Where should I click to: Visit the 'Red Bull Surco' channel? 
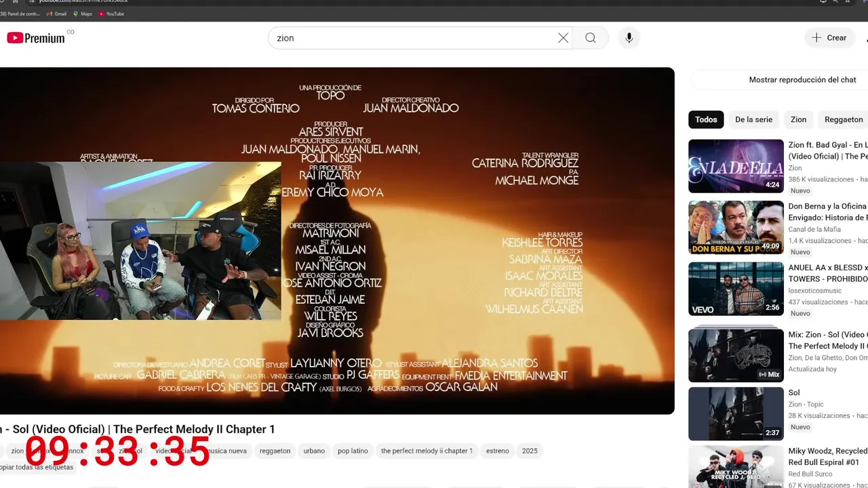(x=810, y=474)
